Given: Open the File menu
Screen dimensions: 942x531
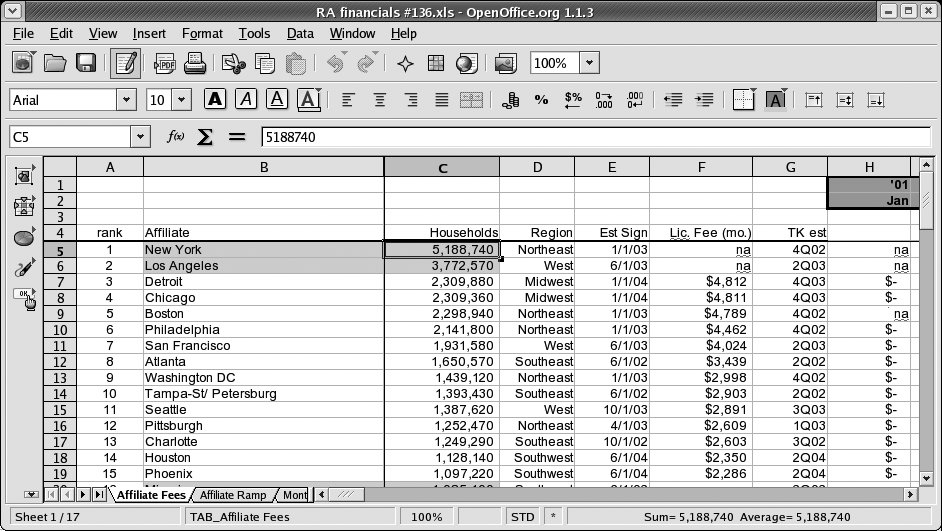Looking at the screenshot, I should (x=23, y=34).
